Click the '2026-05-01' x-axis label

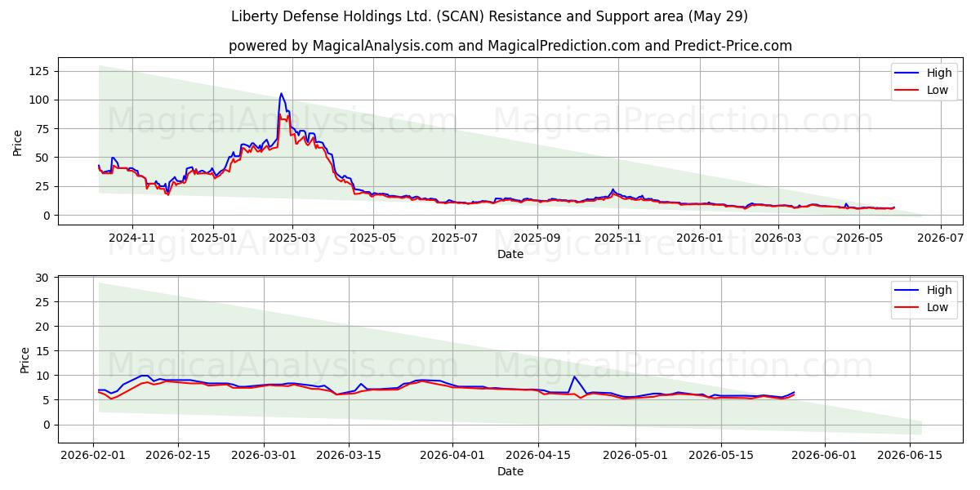pyautogui.click(x=635, y=455)
